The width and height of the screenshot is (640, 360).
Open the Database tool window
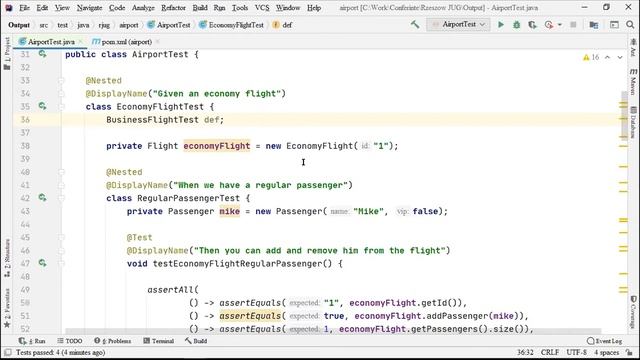pyautogui.click(x=633, y=122)
